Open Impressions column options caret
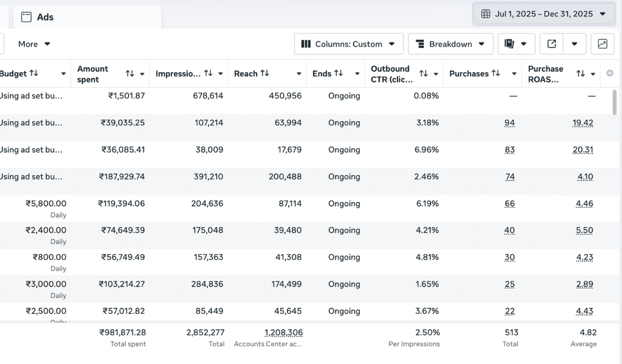622x364 pixels. 221,74
